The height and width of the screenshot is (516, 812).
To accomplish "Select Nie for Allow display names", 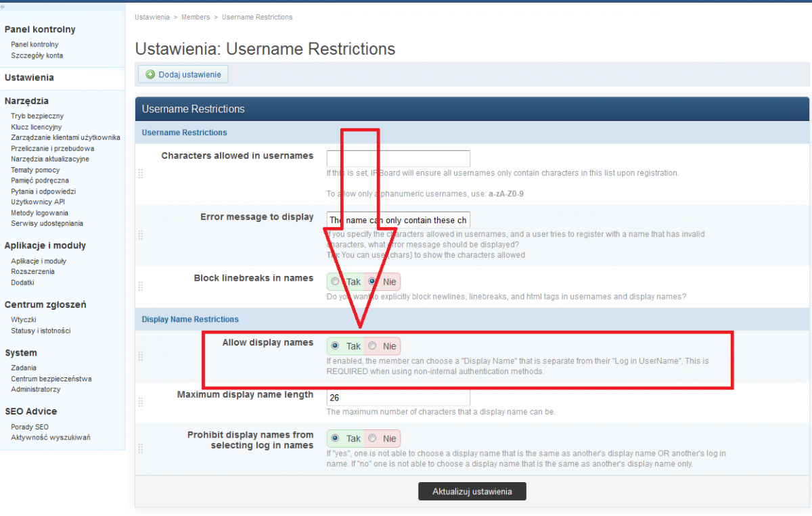I will click(372, 346).
